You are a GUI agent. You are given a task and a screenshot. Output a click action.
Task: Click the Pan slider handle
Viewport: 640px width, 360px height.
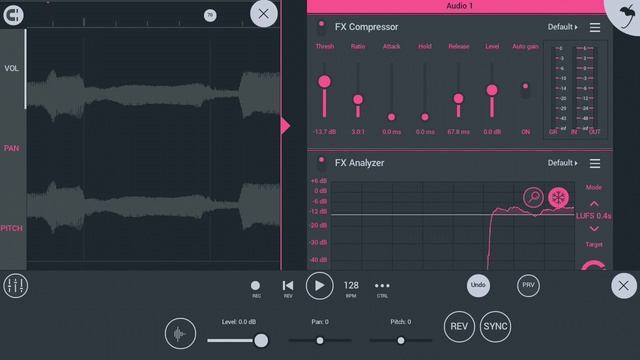320,340
